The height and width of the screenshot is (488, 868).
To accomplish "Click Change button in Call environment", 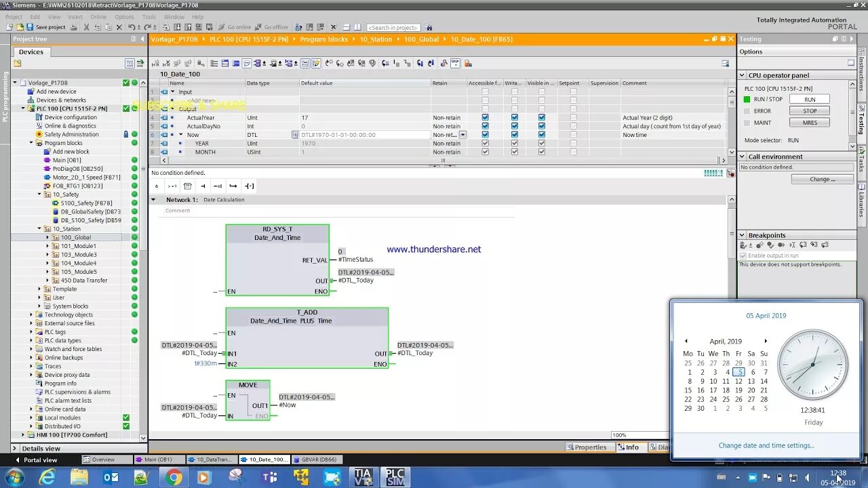I will (x=822, y=179).
